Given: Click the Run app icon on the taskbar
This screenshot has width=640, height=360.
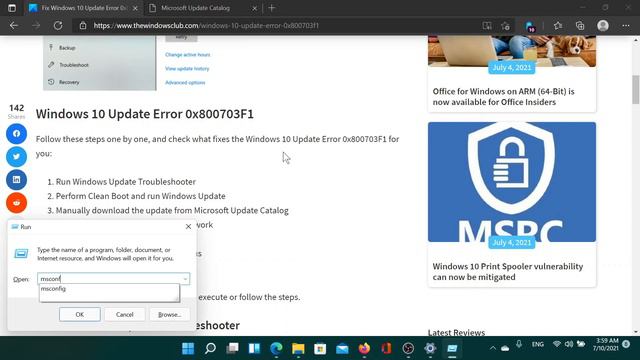Looking at the screenshot, I should pos(452,348).
